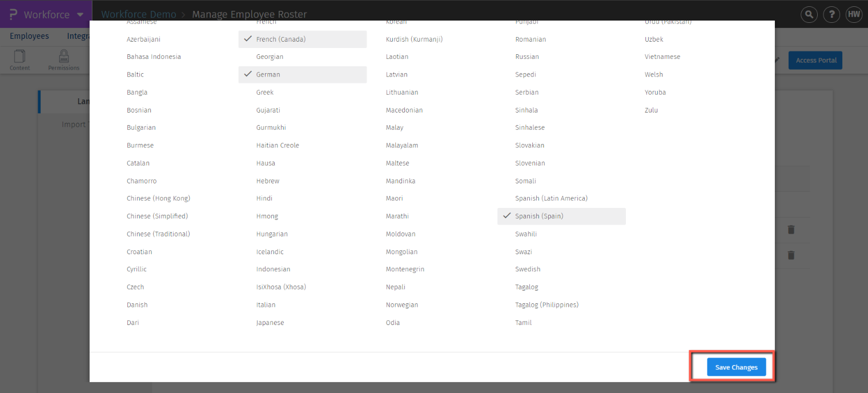Select the Swahili language option
The width and height of the screenshot is (868, 393).
[x=526, y=234]
